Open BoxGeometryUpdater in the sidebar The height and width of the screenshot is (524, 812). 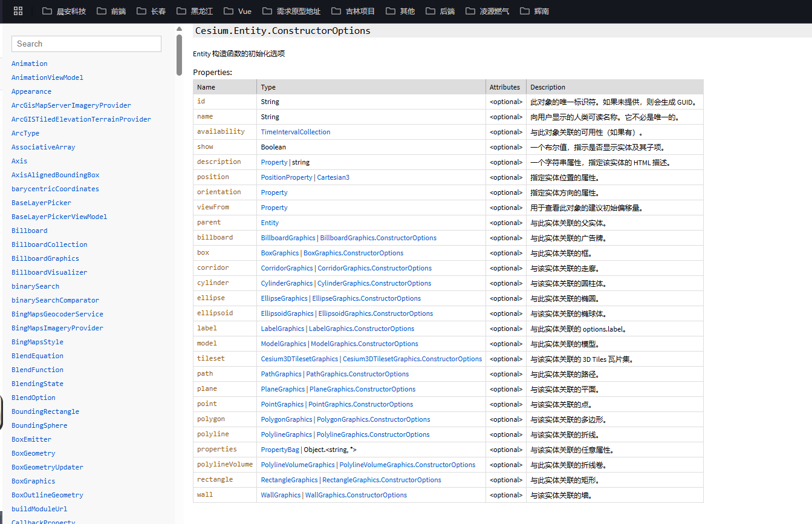coord(47,467)
